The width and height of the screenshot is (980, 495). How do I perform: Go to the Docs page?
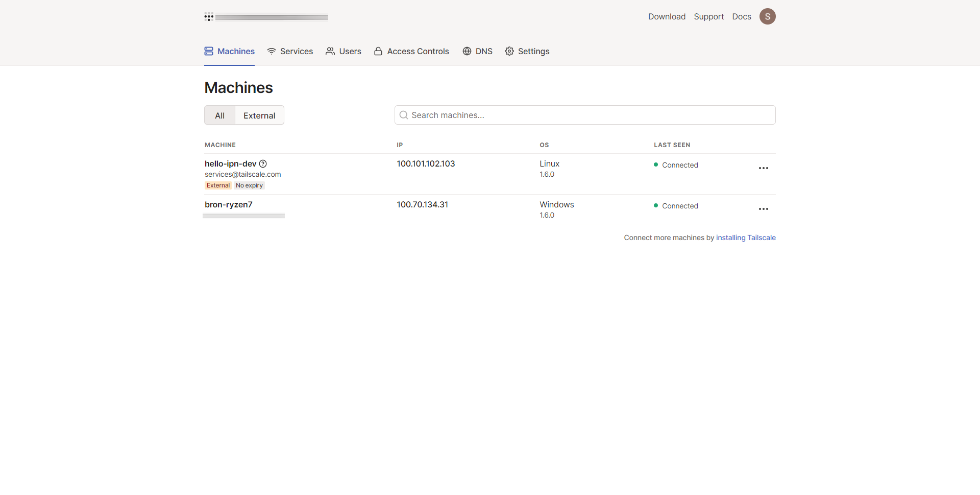pyautogui.click(x=741, y=16)
